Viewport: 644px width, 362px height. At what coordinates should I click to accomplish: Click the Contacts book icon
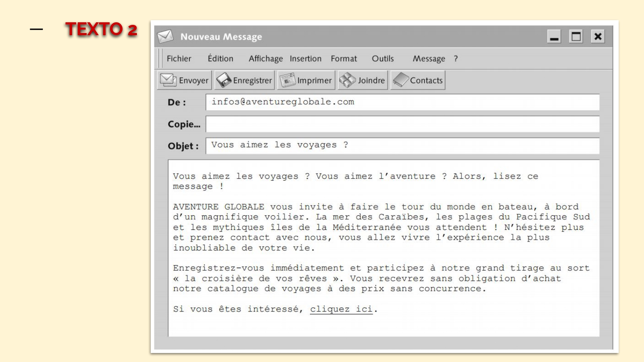(x=401, y=80)
